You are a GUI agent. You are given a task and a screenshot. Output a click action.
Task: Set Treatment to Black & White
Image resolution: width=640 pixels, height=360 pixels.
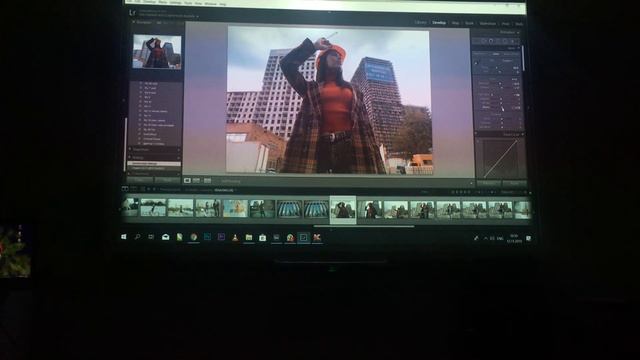click(510, 53)
